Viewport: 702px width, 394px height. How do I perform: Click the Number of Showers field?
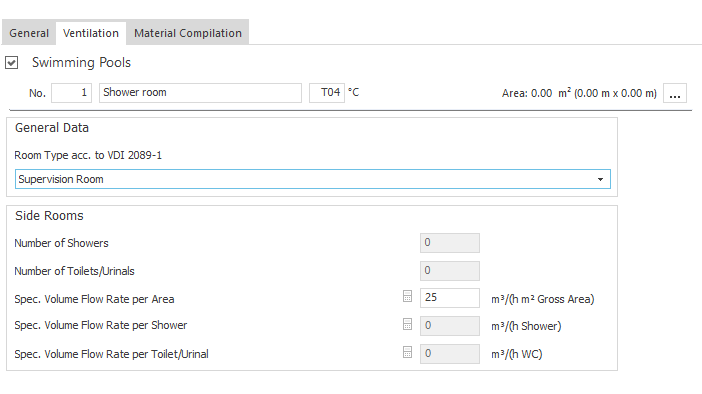449,243
